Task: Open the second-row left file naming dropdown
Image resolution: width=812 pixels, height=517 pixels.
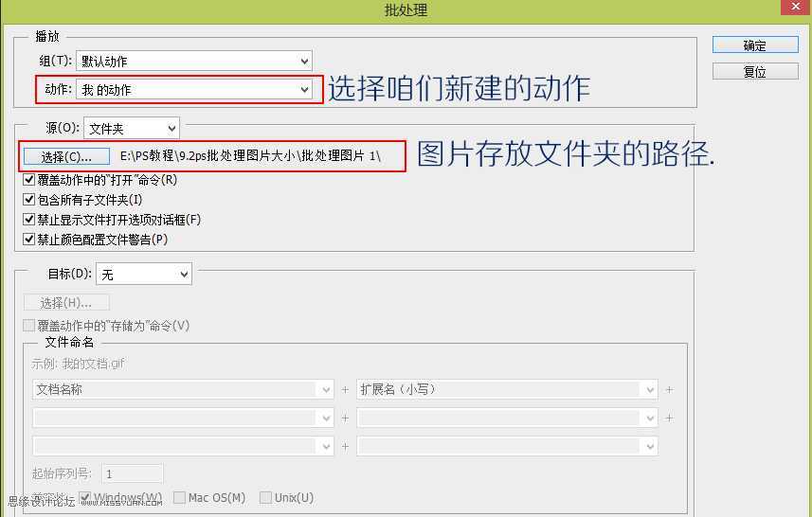Action: coord(183,418)
